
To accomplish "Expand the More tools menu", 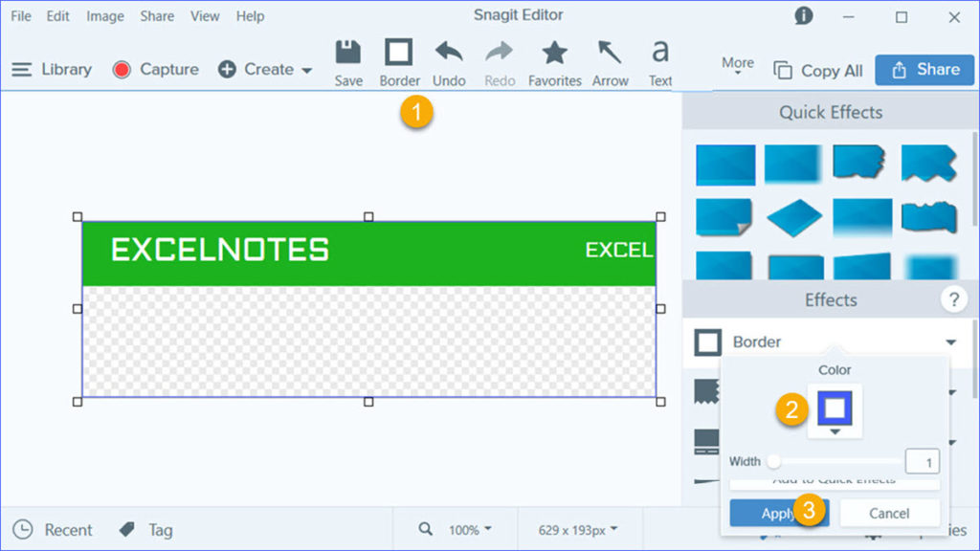I will [738, 65].
